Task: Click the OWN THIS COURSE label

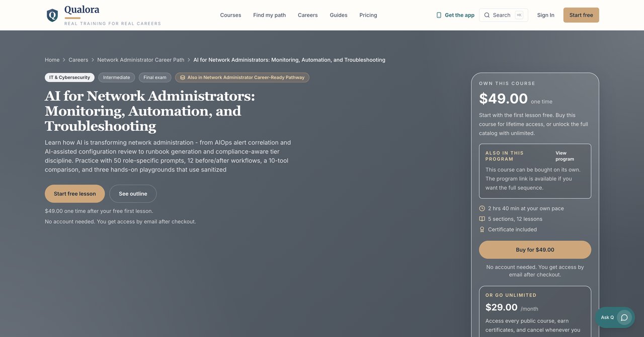Action: coord(507,83)
